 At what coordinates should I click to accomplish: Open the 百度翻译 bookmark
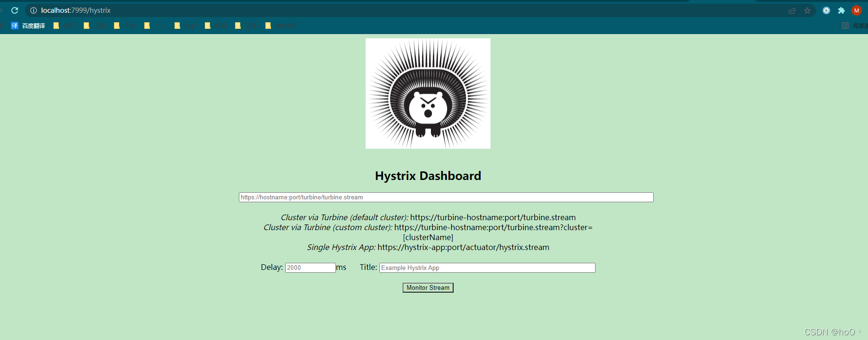(28, 26)
